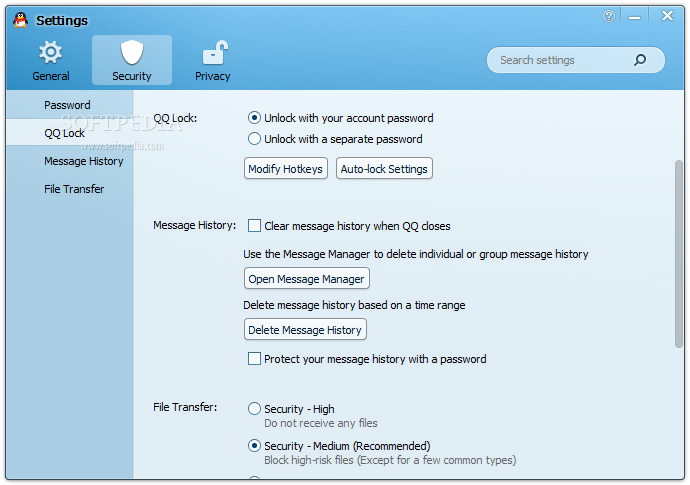Enable Clear message history when QQ closes
The image size is (690, 485).
[x=254, y=226]
